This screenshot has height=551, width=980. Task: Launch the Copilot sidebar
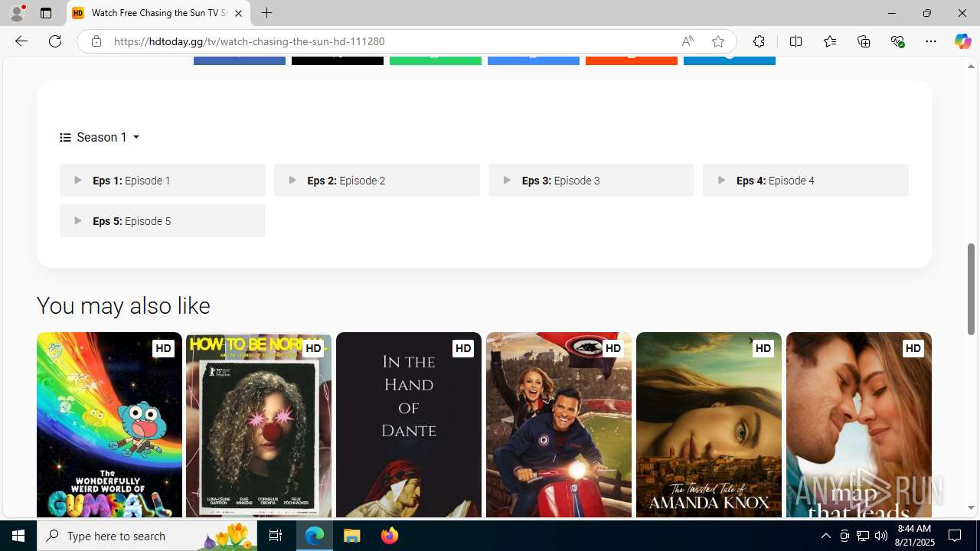coord(962,41)
